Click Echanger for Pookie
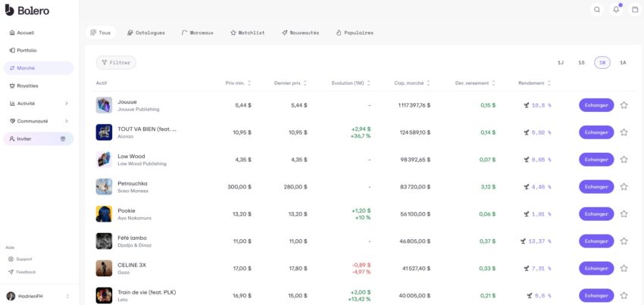644x305 pixels. 596,214
